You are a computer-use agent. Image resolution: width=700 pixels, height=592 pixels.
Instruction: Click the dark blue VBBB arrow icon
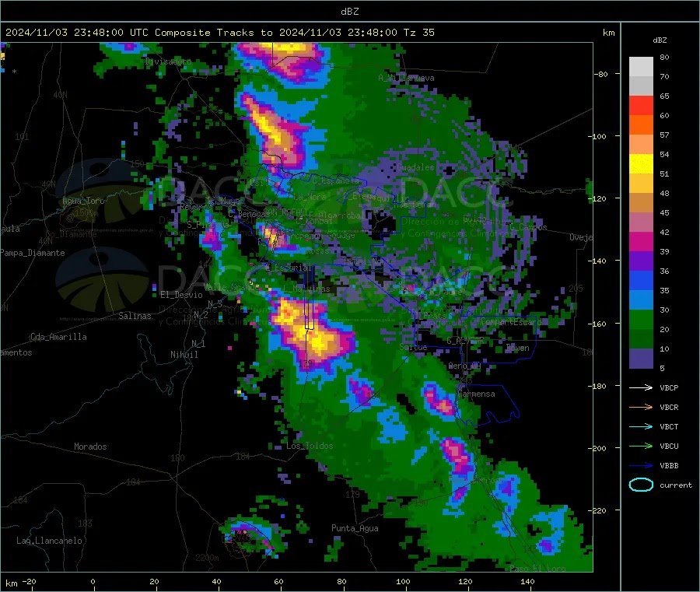[x=641, y=465]
